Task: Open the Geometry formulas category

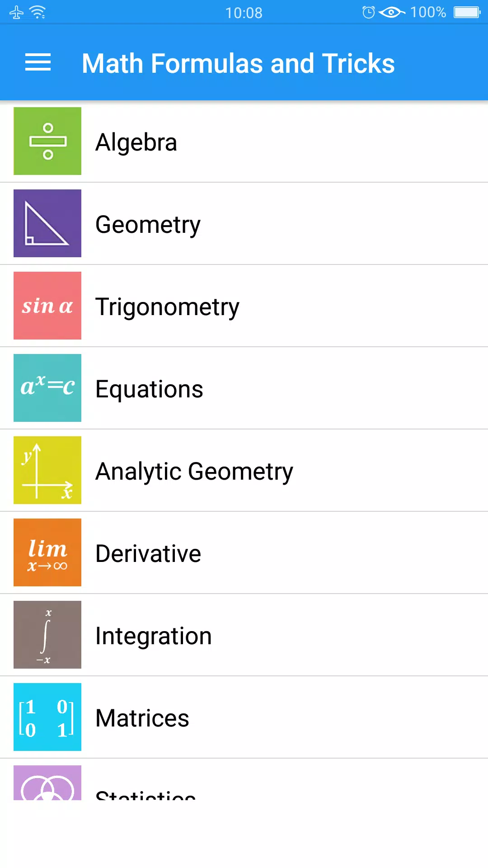Action: pyautogui.click(x=244, y=224)
